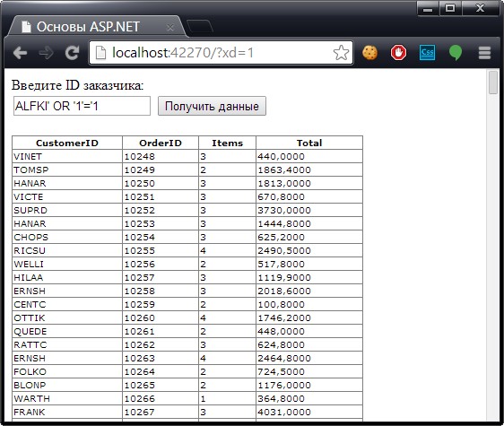The height and width of the screenshot is (426, 504).
Task: Click the total 3730,0000 cell
Action: [x=309, y=210]
